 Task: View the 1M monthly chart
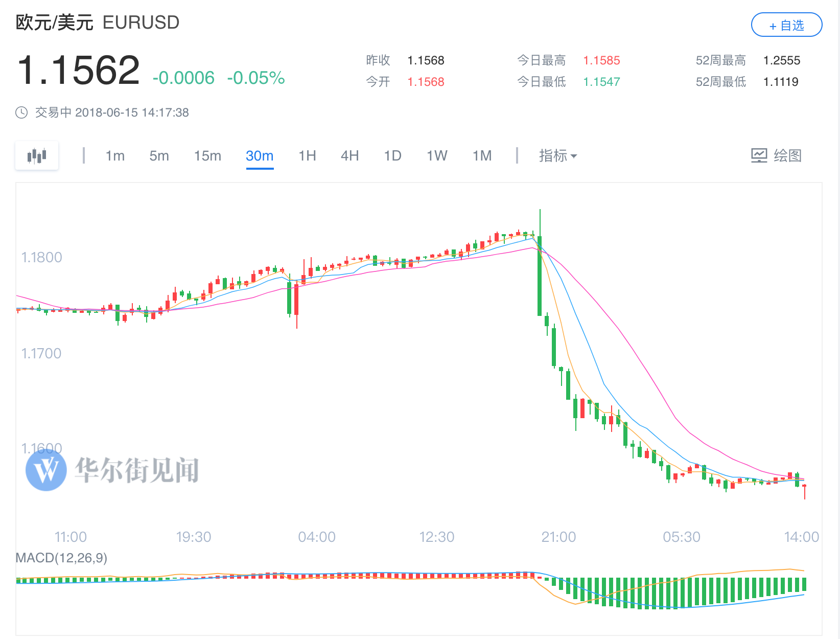(x=482, y=155)
